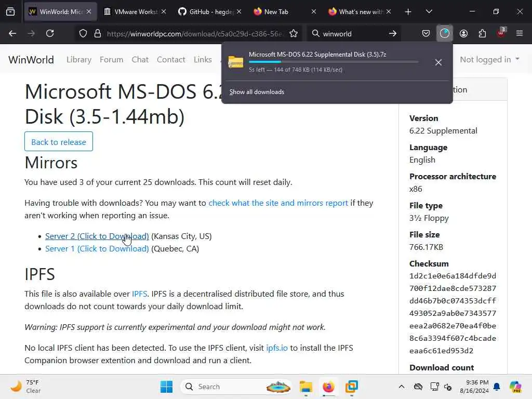Close the GitHub tab
Viewport: 532px width, 399px height.
(x=239, y=12)
